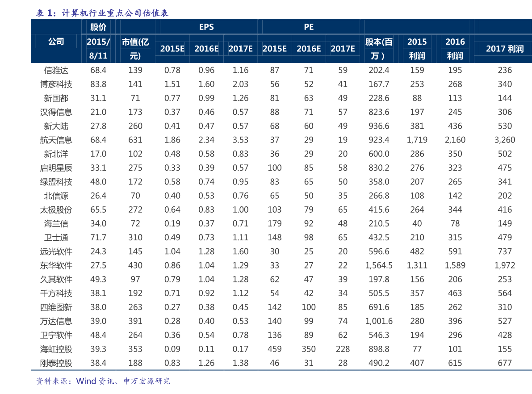Click 新北洋 share capital 600.0
532x394 pixels.
pos(379,154)
